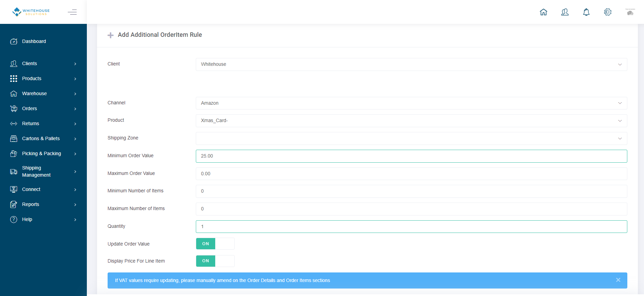Focus the Maximum Order Value field
The height and width of the screenshot is (296, 644).
pyautogui.click(x=411, y=174)
